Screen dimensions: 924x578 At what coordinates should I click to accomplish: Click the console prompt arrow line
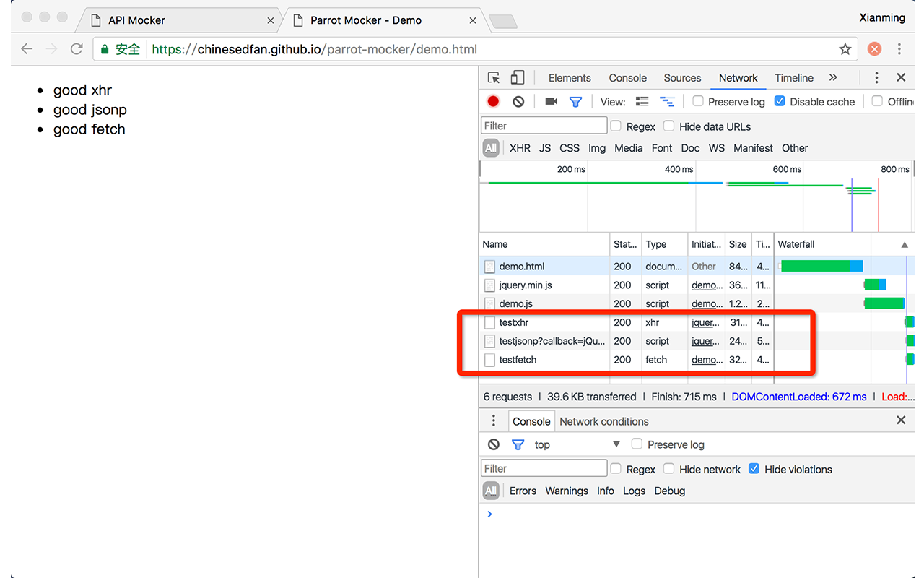(490, 514)
